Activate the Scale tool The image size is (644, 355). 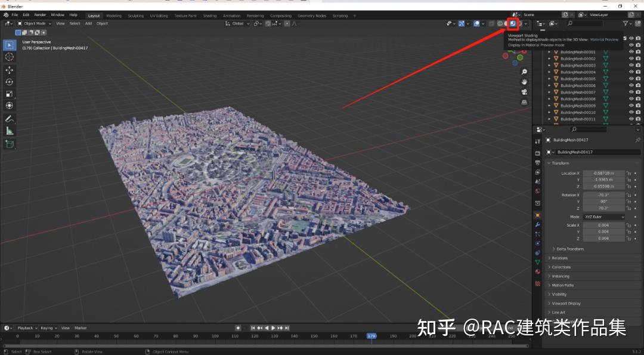[10, 94]
